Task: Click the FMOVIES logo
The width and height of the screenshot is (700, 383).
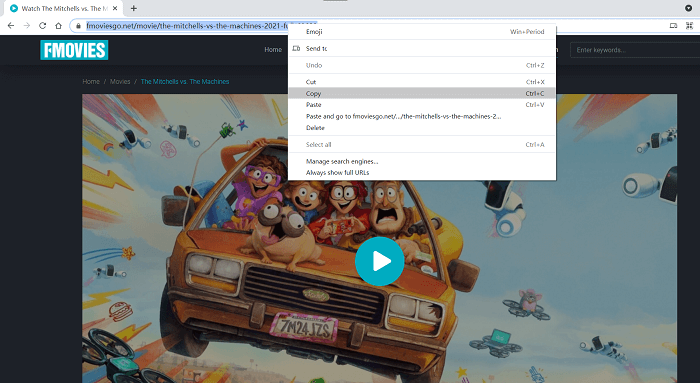Action: coord(74,50)
